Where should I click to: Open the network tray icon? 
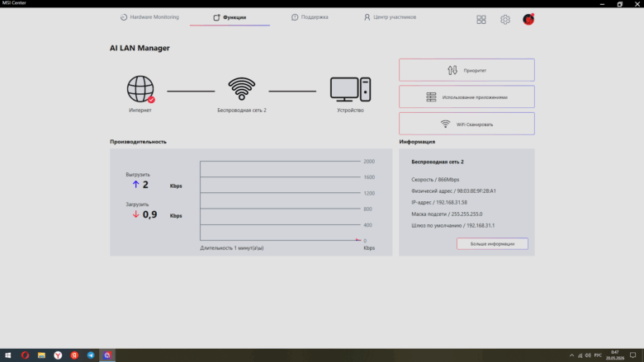[x=580, y=355]
